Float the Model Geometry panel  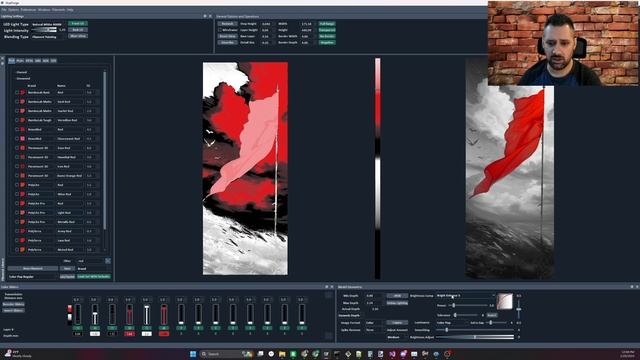tap(632, 287)
